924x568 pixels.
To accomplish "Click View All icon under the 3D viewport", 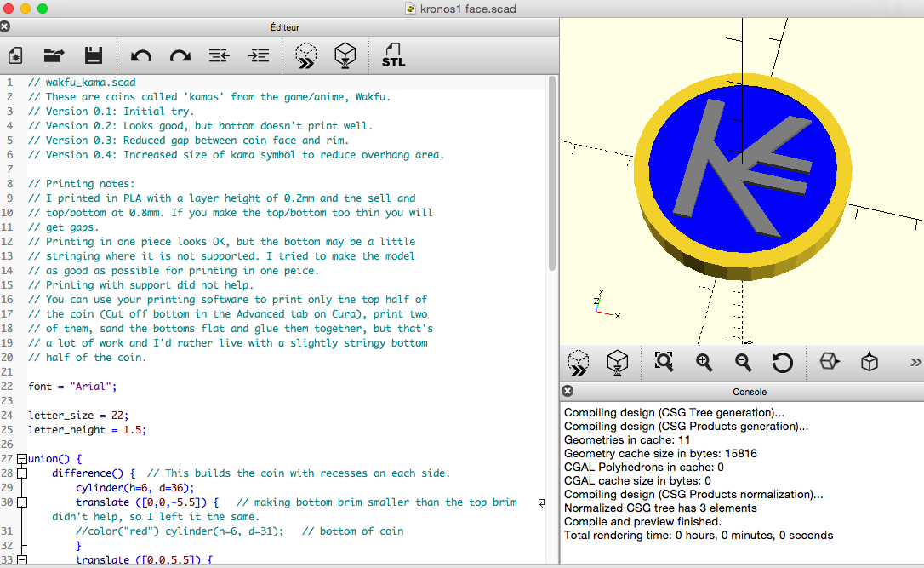I will tap(664, 362).
